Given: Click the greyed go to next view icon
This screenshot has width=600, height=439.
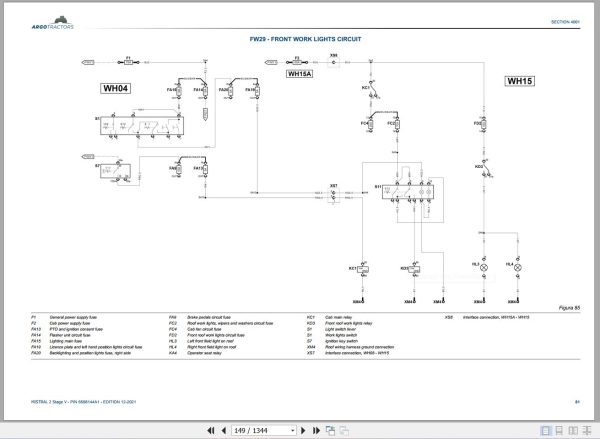Looking at the screenshot, I should [344, 431].
